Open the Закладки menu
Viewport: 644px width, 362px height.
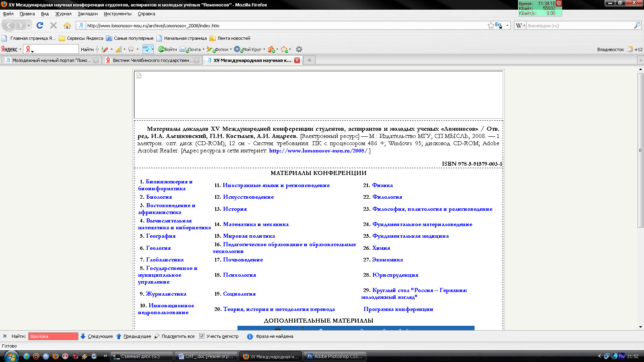[87, 14]
